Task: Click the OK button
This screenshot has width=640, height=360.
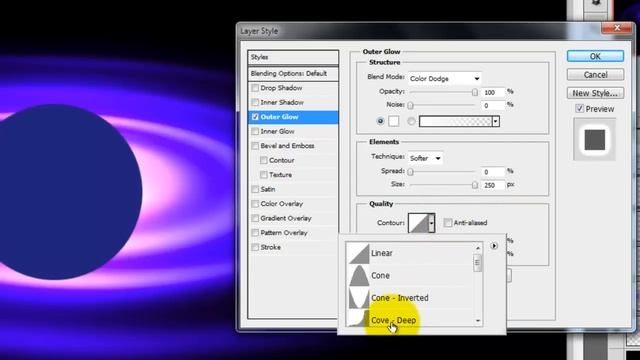Action: (x=595, y=56)
